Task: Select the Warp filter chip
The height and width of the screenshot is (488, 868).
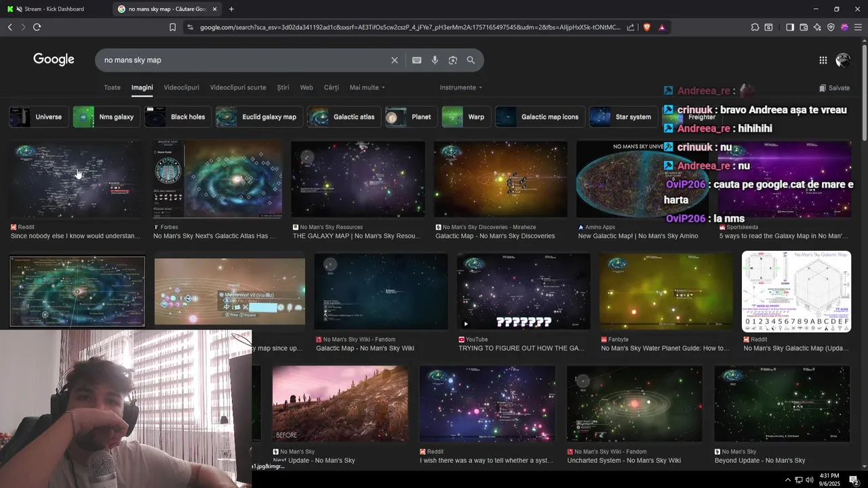Action: 466,117
